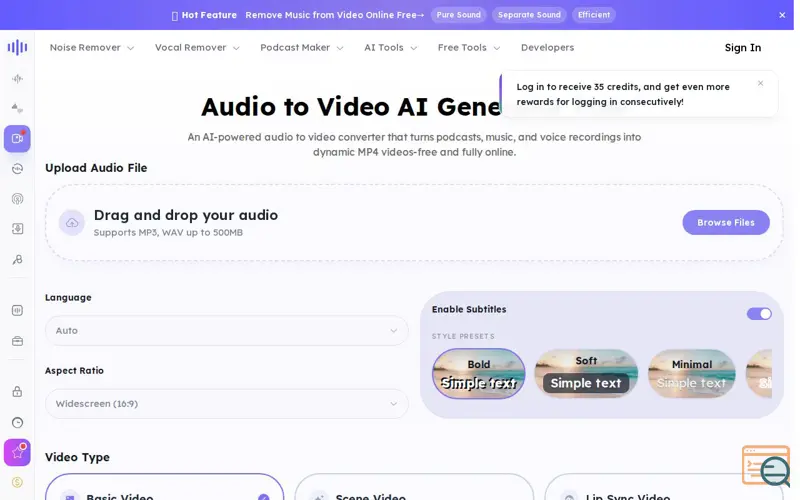Choose the Minimal subtitle style preset
The height and width of the screenshot is (500, 800).
[x=691, y=373]
